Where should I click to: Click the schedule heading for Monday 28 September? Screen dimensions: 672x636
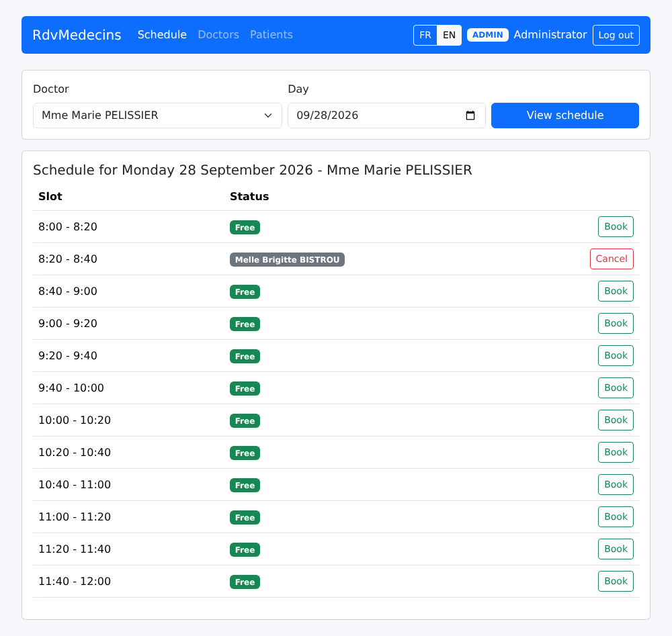(253, 170)
